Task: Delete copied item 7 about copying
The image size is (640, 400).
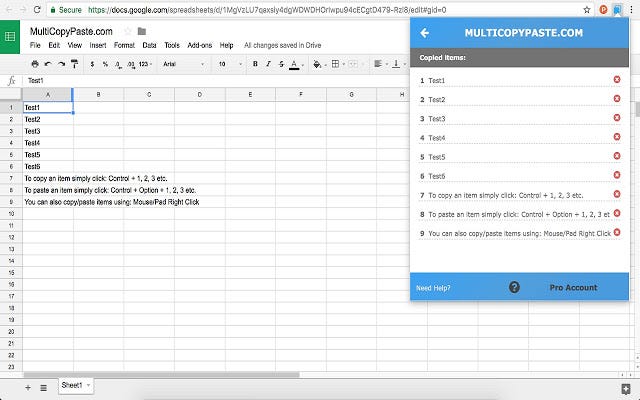Action: coord(617,194)
